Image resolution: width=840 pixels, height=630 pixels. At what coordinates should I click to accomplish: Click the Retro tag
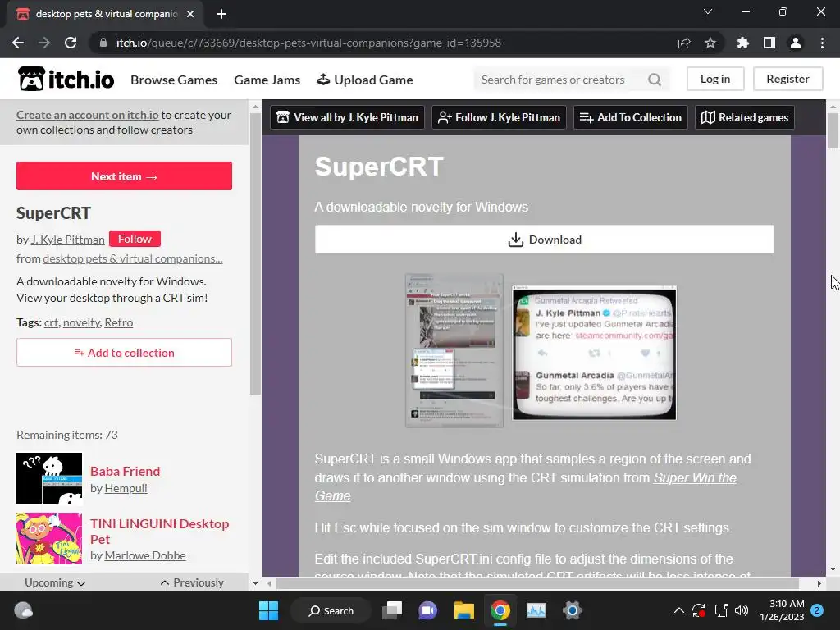tap(118, 322)
